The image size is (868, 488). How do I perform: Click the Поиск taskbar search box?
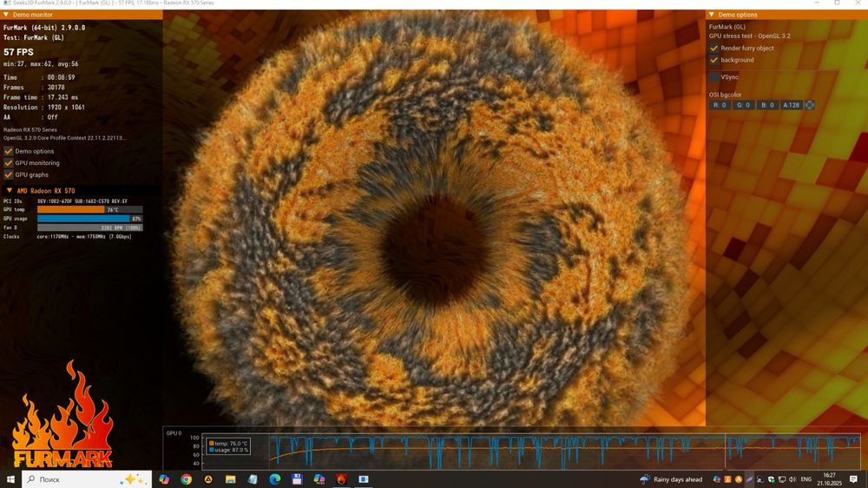click(87, 479)
